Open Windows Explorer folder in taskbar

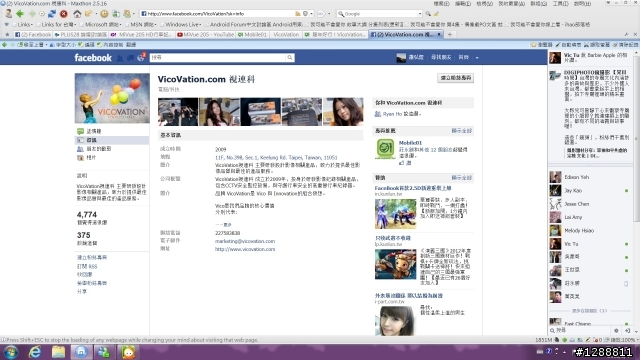point(58,352)
